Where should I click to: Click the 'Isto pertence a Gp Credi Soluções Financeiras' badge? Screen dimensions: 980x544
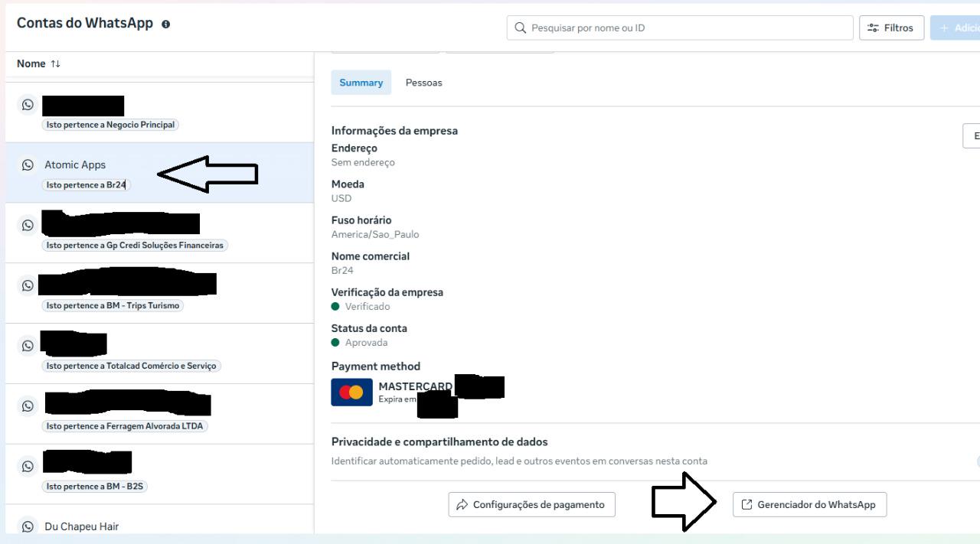pyautogui.click(x=136, y=246)
